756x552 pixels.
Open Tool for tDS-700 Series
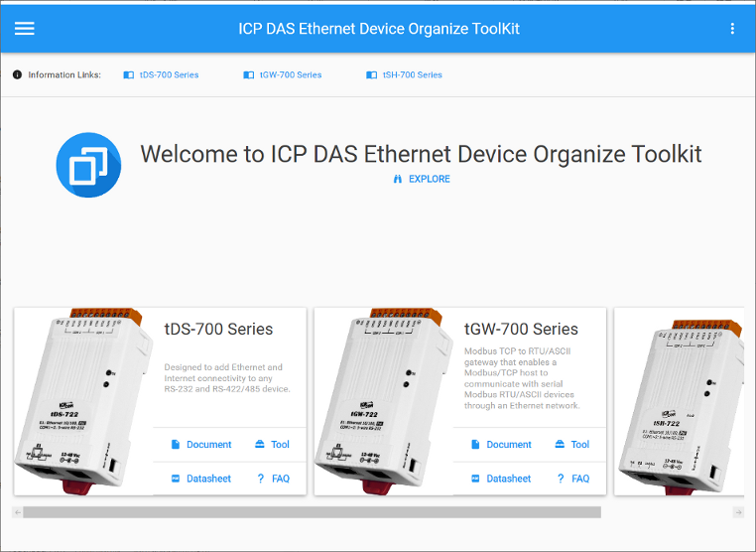pos(273,445)
